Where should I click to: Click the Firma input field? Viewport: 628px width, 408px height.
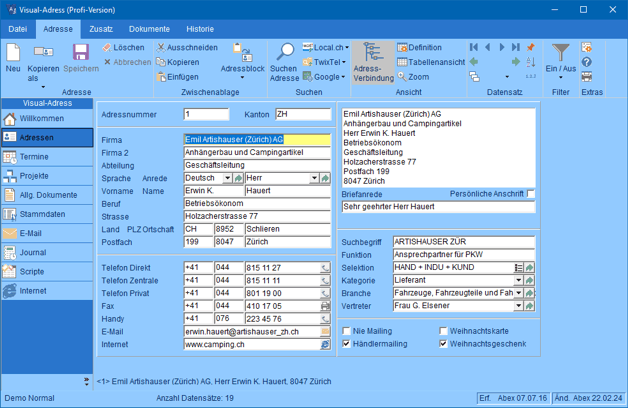[x=257, y=139]
